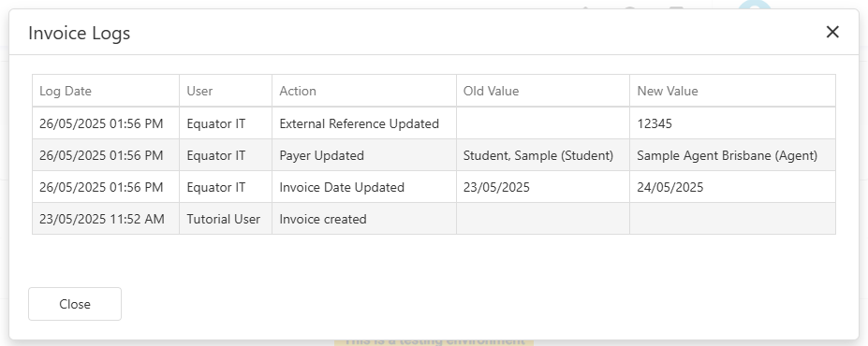Click the Close button
This screenshot has width=868, height=346.
[x=75, y=304]
